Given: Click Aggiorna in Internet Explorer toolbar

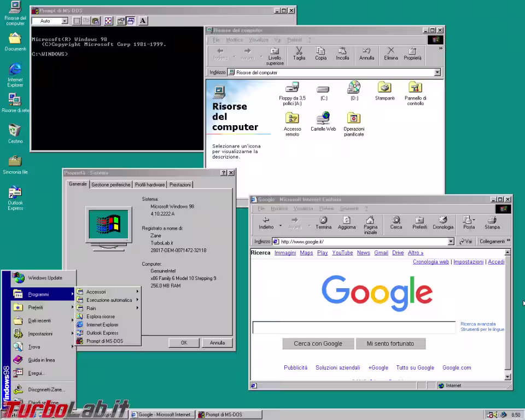Looking at the screenshot, I should pyautogui.click(x=347, y=223).
